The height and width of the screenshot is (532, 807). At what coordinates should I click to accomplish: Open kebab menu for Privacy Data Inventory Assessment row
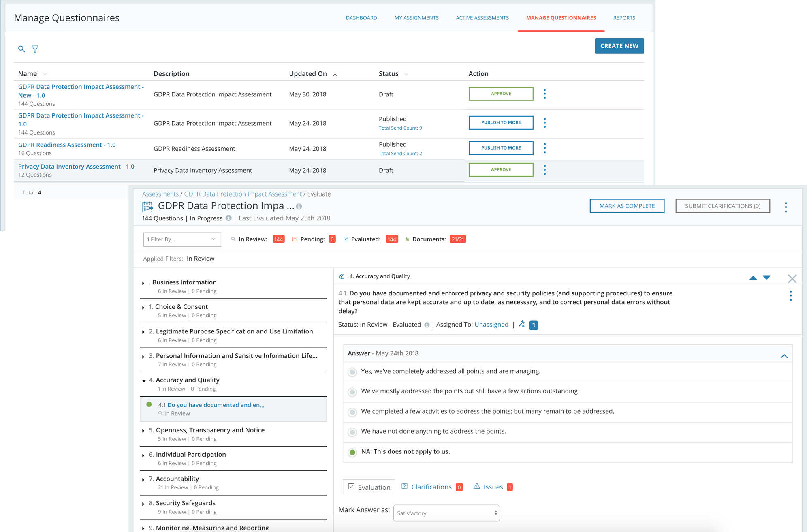click(544, 170)
